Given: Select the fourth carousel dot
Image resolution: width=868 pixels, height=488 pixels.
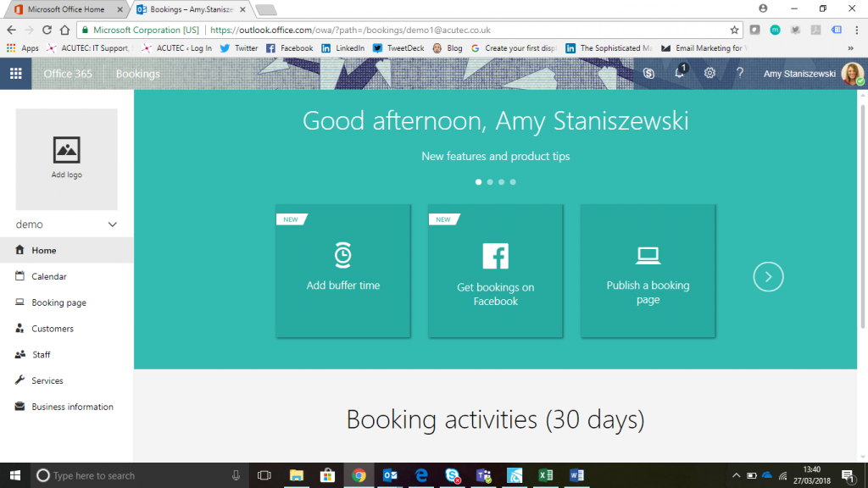Looking at the screenshot, I should point(513,182).
